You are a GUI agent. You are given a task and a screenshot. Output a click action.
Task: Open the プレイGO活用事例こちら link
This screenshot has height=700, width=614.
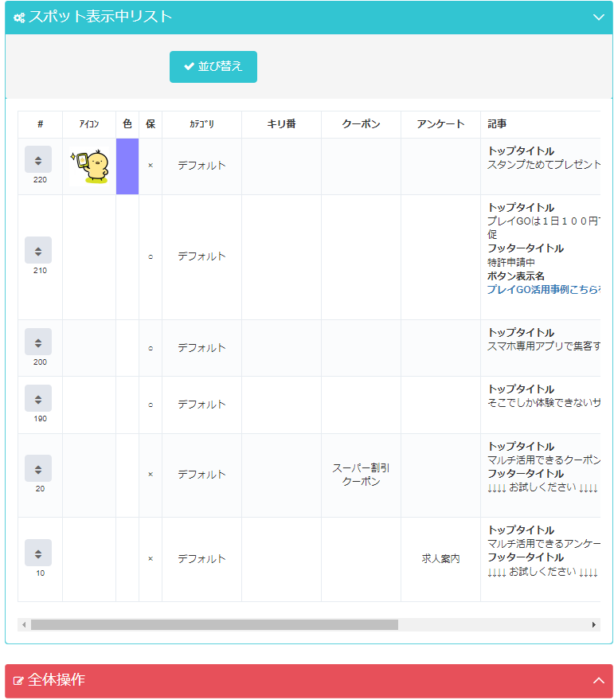(x=543, y=290)
